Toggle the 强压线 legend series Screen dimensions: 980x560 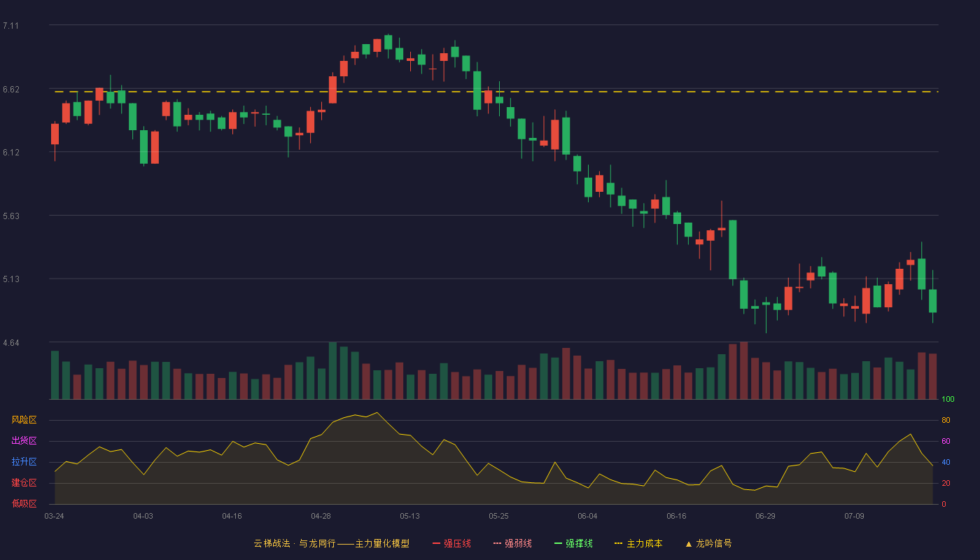click(451, 543)
